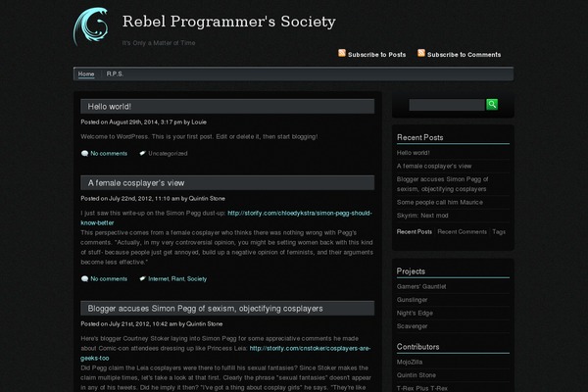
Task: Open A female cosplayer's view in Recent Posts
Action: tap(434, 166)
